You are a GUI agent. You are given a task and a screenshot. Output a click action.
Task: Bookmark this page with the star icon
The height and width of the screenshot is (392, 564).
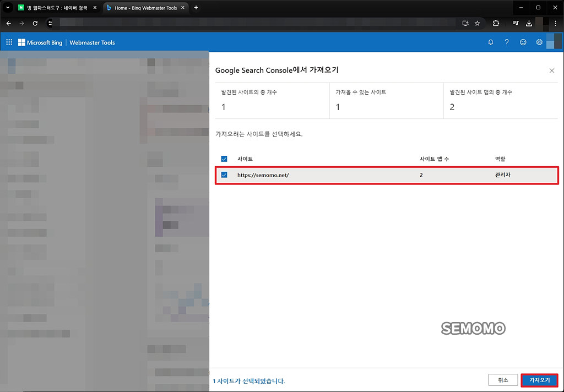[x=478, y=23]
